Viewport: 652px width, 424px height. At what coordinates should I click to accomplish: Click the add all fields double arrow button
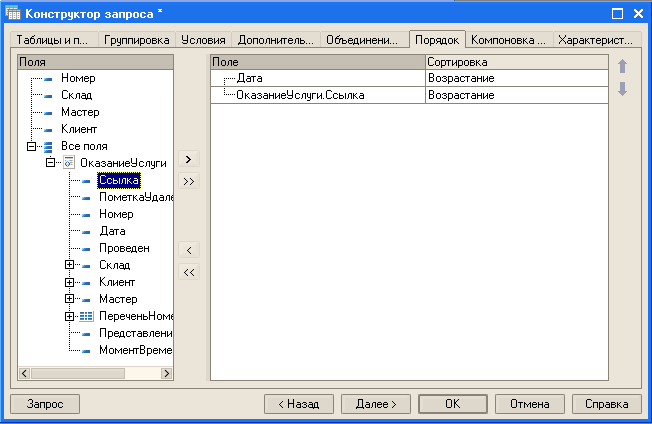pos(190,181)
